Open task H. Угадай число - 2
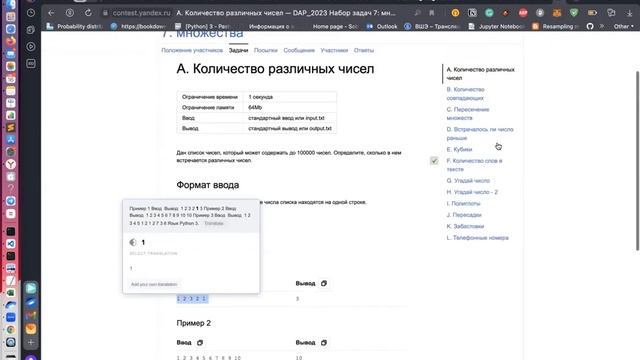Screen dimensions: 640x360 472,192
